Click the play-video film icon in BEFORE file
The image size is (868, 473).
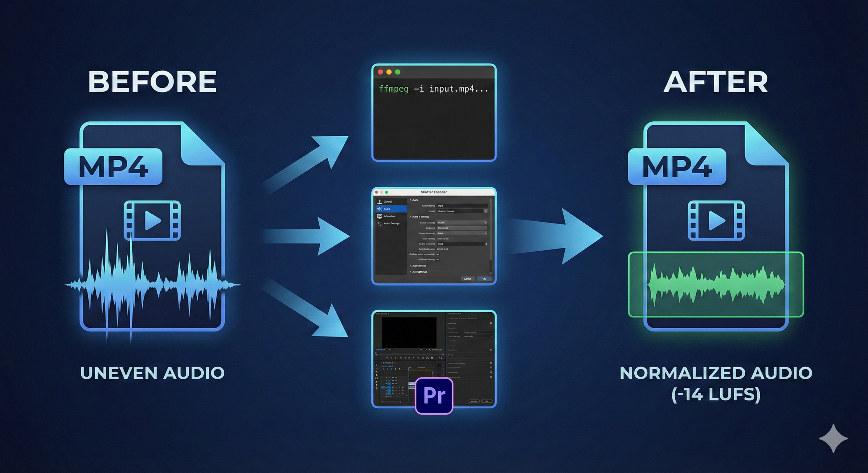152,220
